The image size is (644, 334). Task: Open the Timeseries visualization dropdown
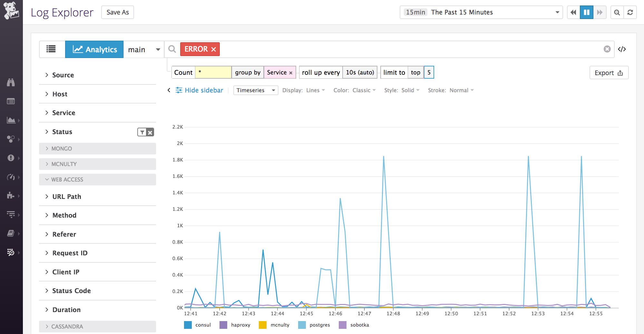255,90
